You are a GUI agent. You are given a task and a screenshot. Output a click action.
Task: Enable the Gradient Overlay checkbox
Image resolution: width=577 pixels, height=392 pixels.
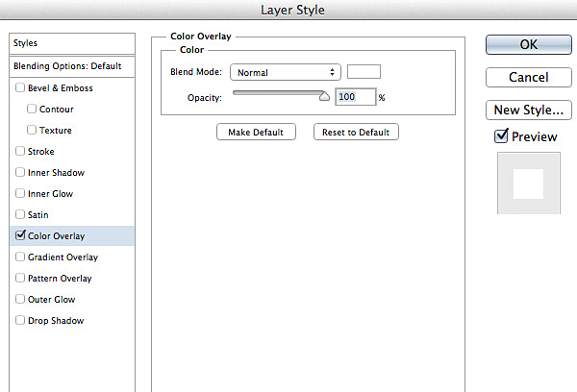21,257
